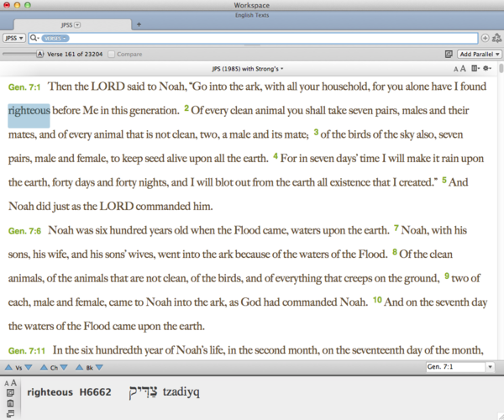Click the stacked-windows icon beside Add Parallel

pyautogui.click(x=449, y=55)
